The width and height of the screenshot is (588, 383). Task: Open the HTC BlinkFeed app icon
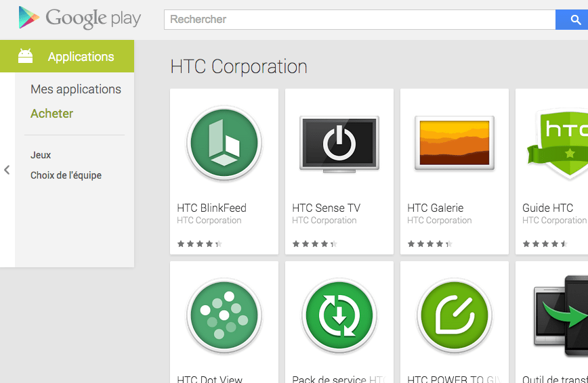(224, 143)
